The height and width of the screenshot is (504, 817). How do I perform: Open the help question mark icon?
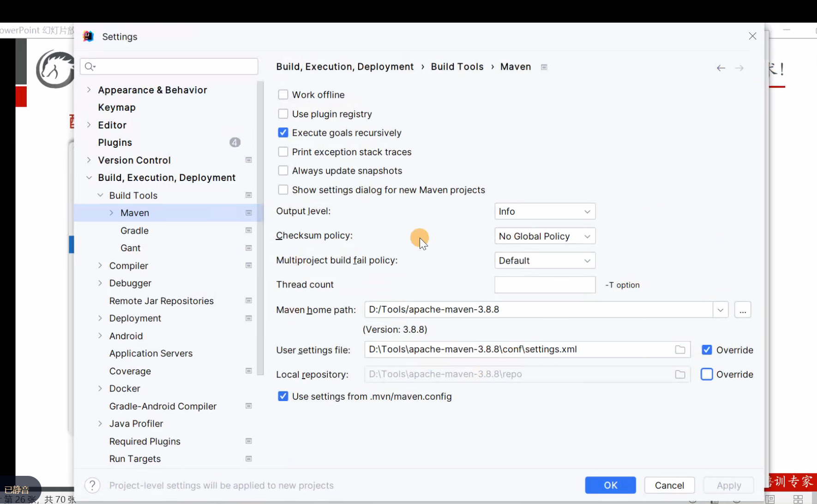(92, 486)
